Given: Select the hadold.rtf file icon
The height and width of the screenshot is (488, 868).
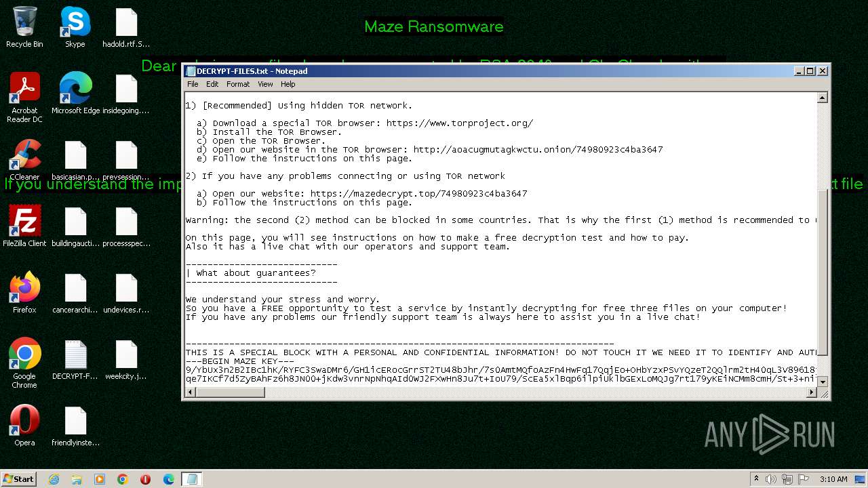Looking at the screenshot, I should [126, 27].
